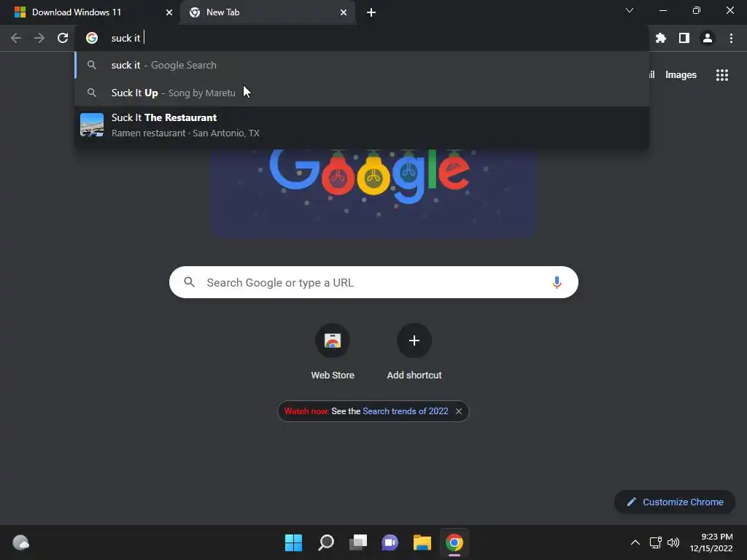Open Search trends of 2022 link

[x=406, y=411]
